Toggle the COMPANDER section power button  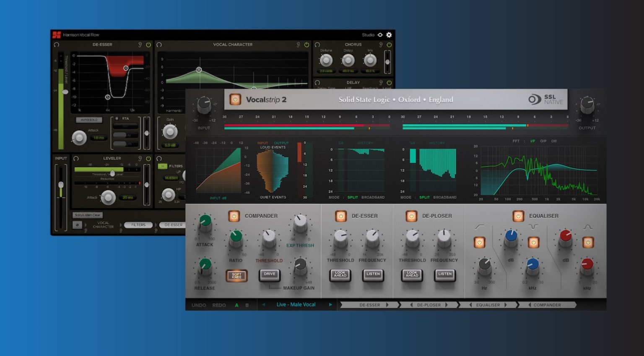pyautogui.click(x=234, y=216)
